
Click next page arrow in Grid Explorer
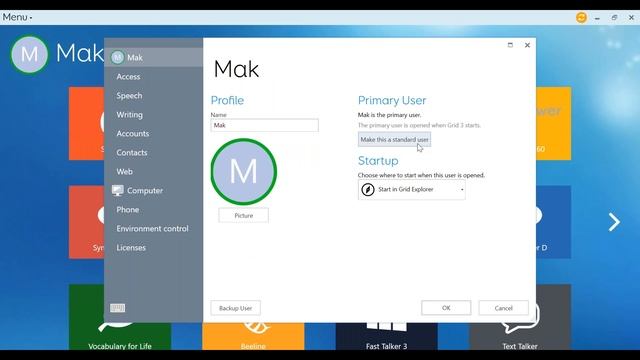click(614, 222)
